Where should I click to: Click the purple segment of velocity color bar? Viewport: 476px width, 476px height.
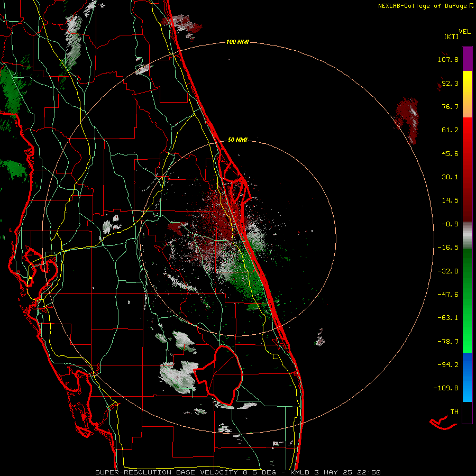pyautogui.click(x=467, y=59)
